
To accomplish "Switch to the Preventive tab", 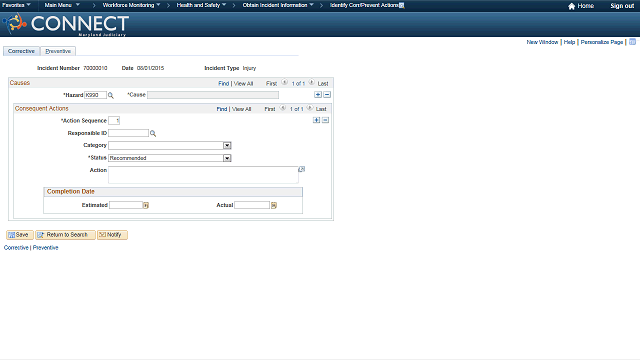I will click(58, 51).
